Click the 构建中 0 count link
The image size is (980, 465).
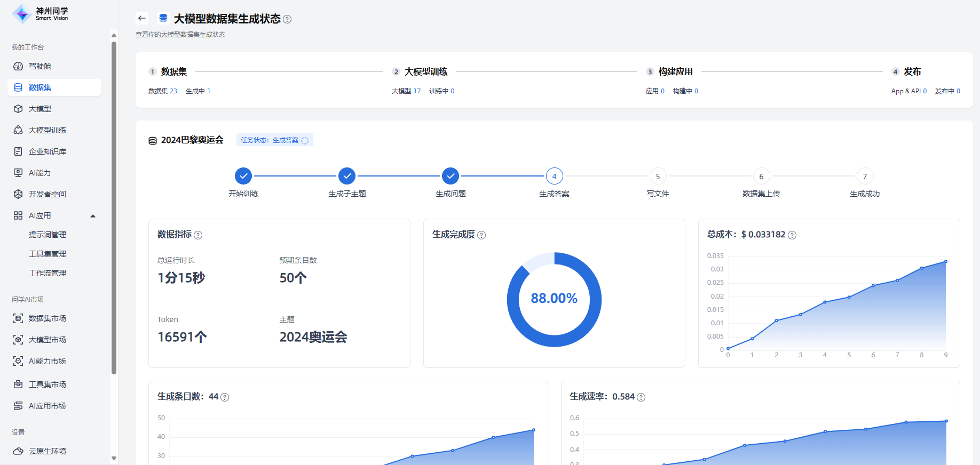pos(685,91)
